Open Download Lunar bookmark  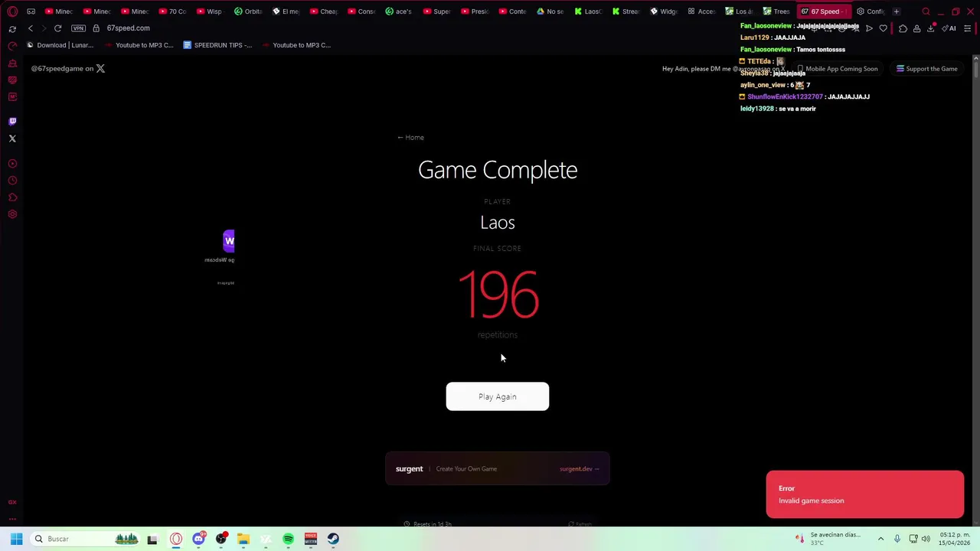(x=60, y=45)
